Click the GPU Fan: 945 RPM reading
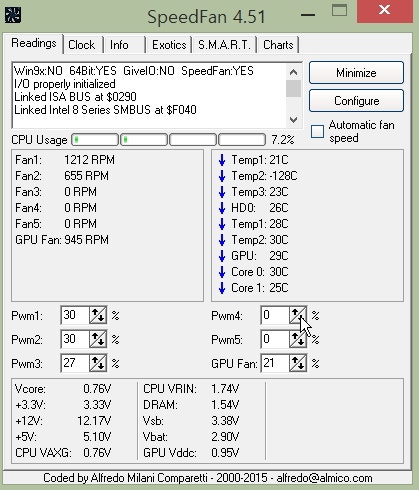The height and width of the screenshot is (490, 419). (x=62, y=240)
